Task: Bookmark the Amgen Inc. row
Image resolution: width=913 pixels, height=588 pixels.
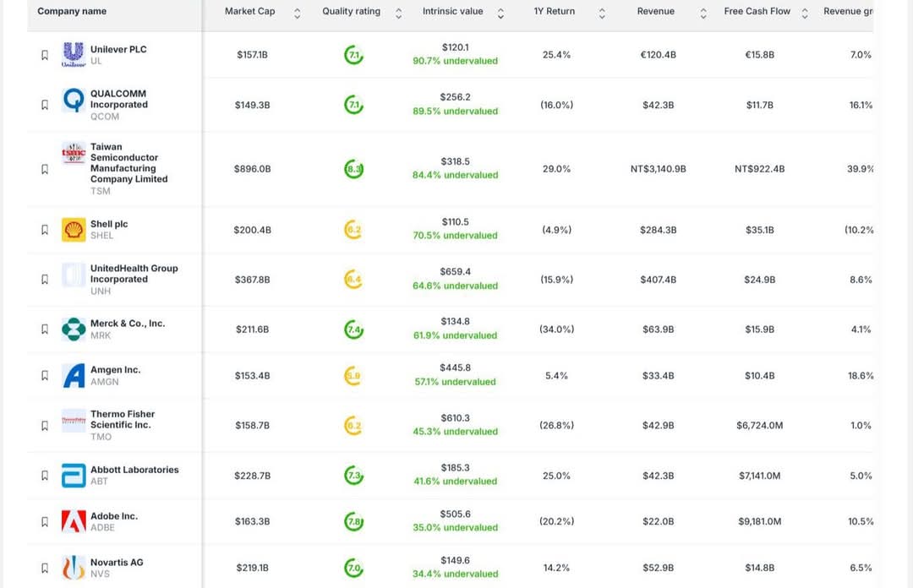Action: tap(45, 375)
